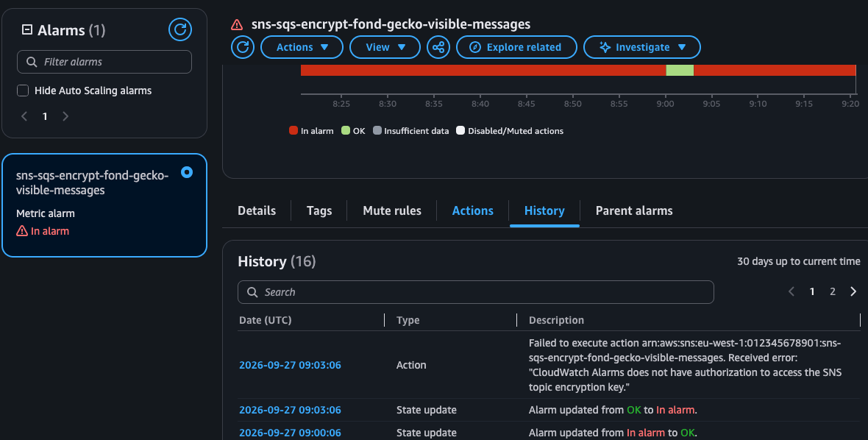
Task: Open the 09:03:06 Action history entry
Action: coord(290,365)
